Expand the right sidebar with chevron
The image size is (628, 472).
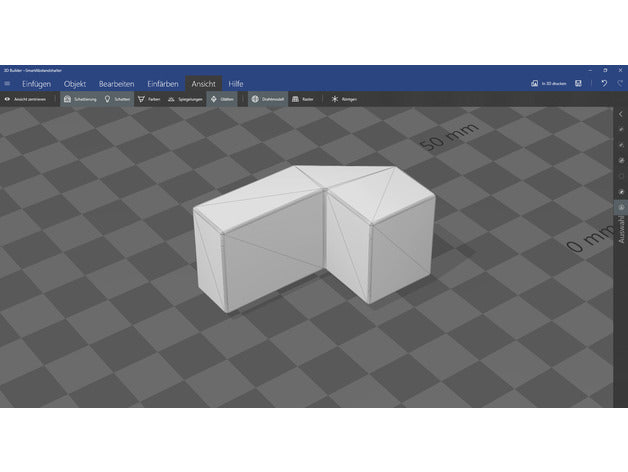click(x=621, y=114)
